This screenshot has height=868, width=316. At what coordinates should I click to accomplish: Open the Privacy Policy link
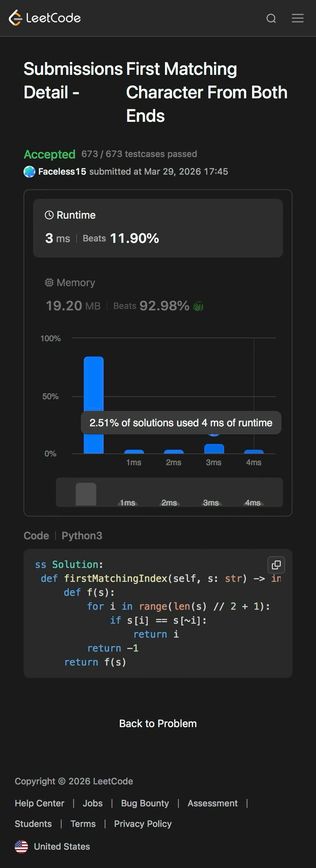(x=143, y=824)
